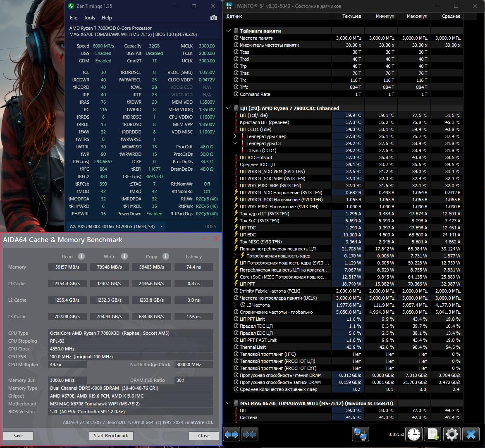Maximize the ZenTimings window

pos(194,6)
